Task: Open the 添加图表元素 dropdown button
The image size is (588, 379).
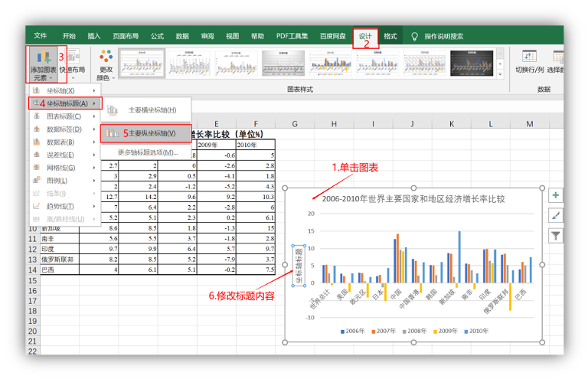Action: 43,65
